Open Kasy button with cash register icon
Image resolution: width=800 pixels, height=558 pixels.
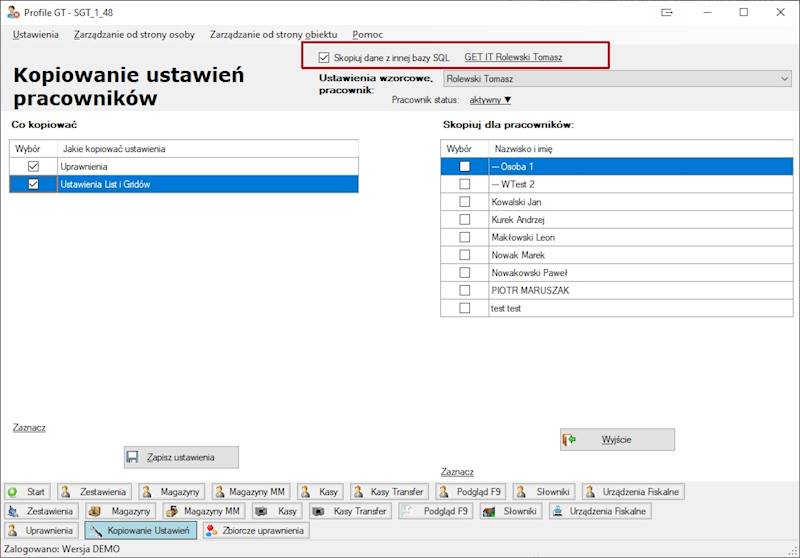tap(277, 511)
